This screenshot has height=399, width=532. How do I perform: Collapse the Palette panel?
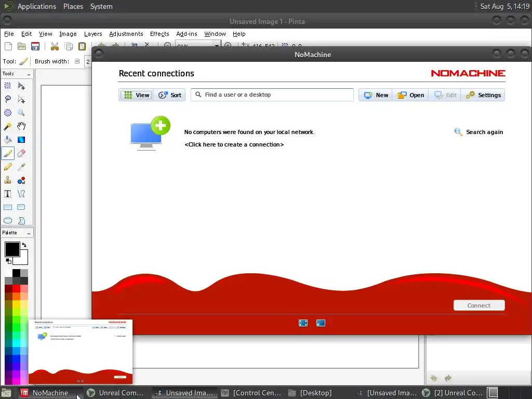29,233
